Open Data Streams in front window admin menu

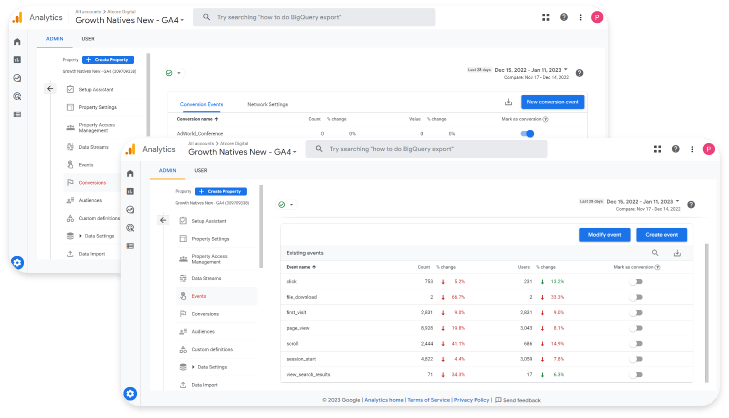click(x=206, y=278)
